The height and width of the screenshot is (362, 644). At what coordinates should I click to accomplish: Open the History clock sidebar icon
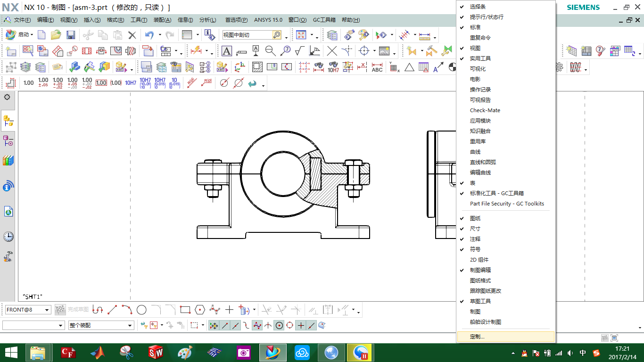click(8, 237)
